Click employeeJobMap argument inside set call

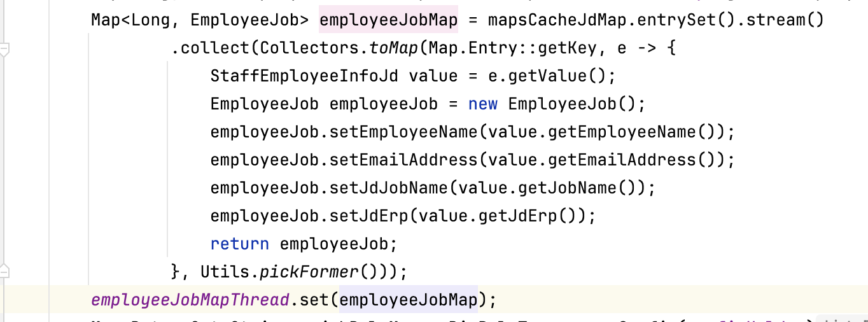409,299
